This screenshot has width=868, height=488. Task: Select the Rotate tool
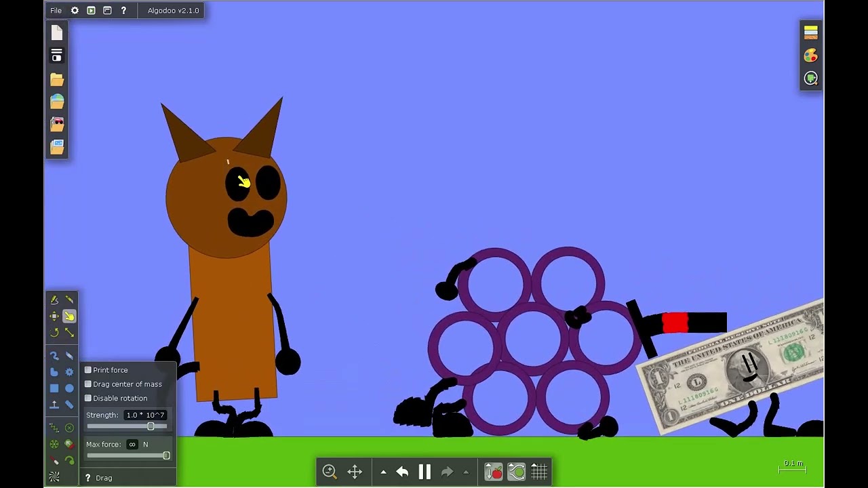(54, 332)
